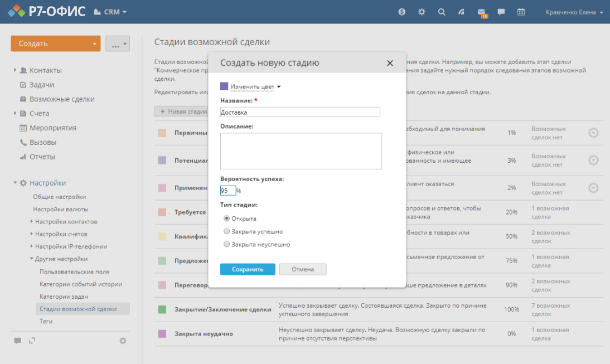Click the gear icon at sidebar bottom

coord(123,341)
